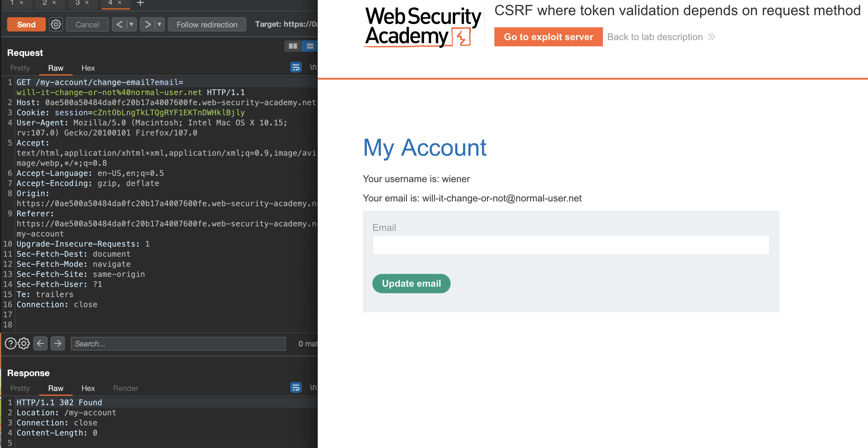Jump to previous search match arrow
This screenshot has height=448, width=868.
click(40, 343)
